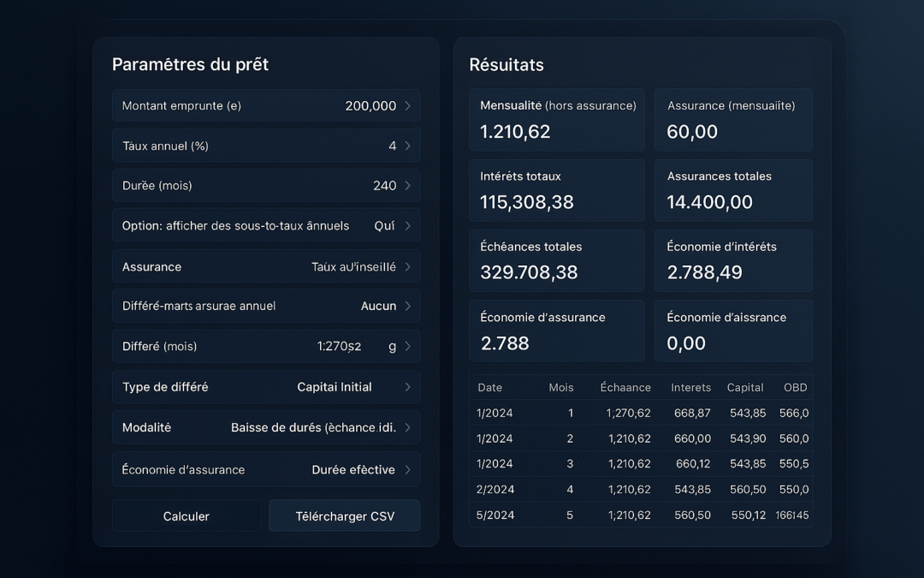This screenshot has height=578, width=924.
Task: Click the Télécharger CSV button
Action: 344,515
